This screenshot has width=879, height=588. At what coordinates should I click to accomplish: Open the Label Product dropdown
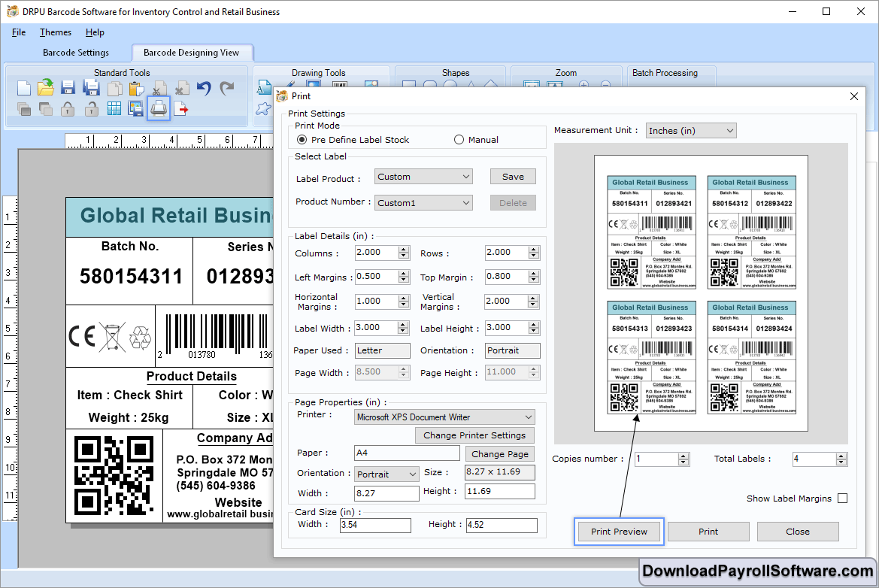click(x=423, y=177)
